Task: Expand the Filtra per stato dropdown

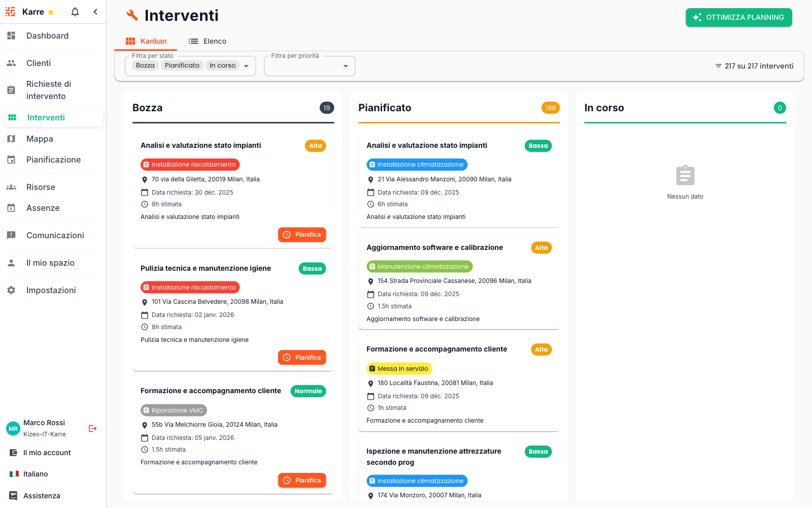Action: [x=247, y=66]
